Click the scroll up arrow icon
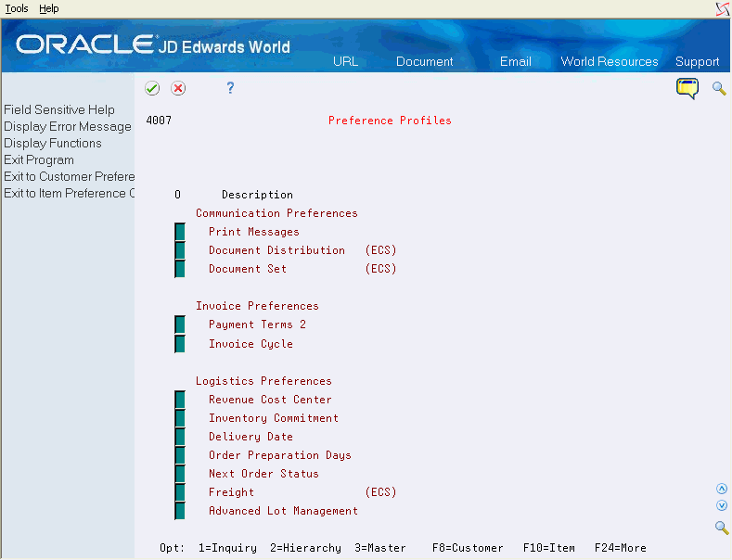 722,489
